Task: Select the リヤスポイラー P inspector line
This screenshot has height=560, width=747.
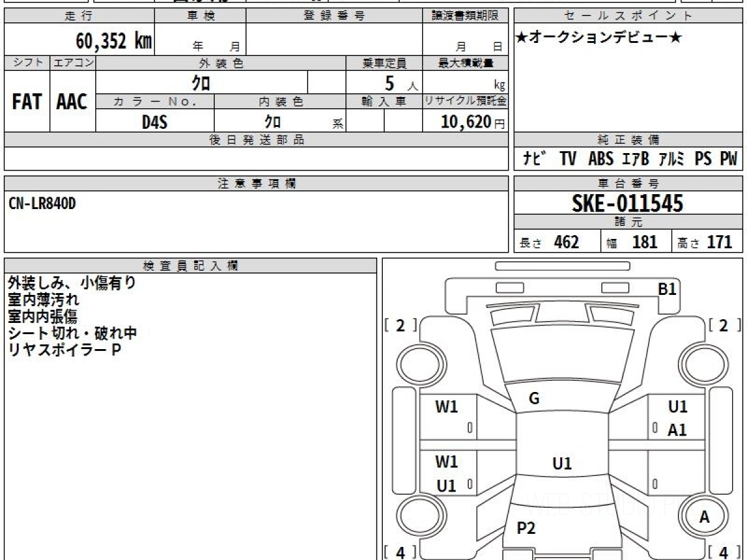Action: [x=64, y=350]
